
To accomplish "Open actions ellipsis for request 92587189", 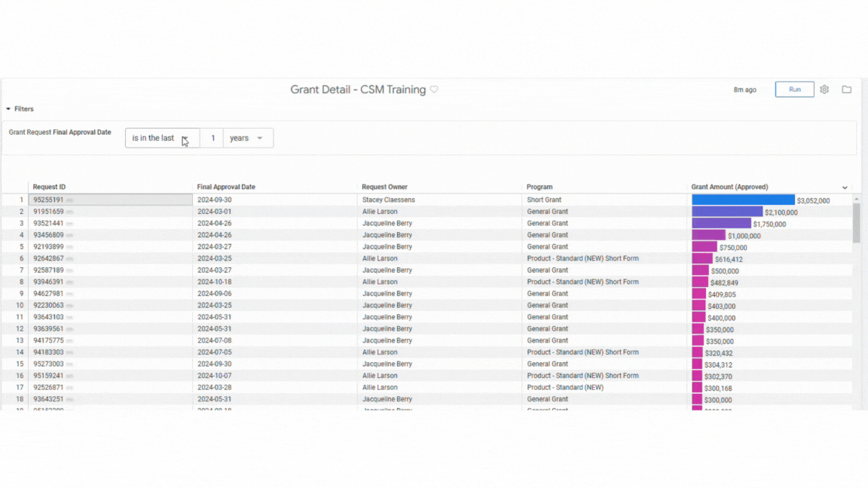I will pos(70,270).
